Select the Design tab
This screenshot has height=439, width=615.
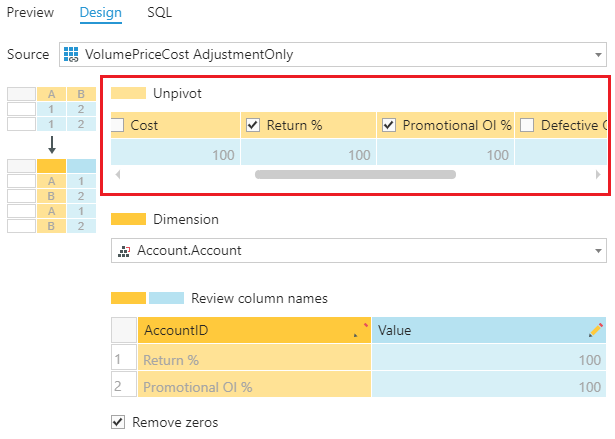(100, 13)
